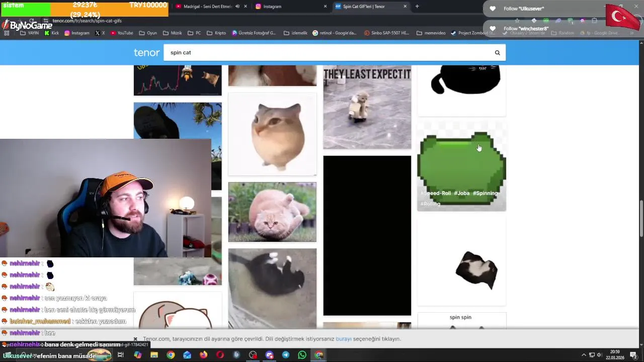Open the Kick bookmark
This screenshot has width=644, height=362.
(52, 33)
